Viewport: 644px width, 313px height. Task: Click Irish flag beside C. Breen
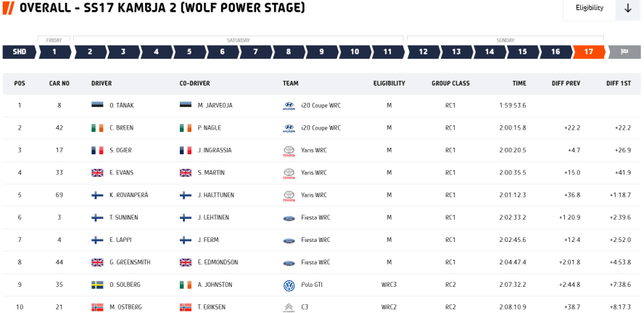(97, 128)
